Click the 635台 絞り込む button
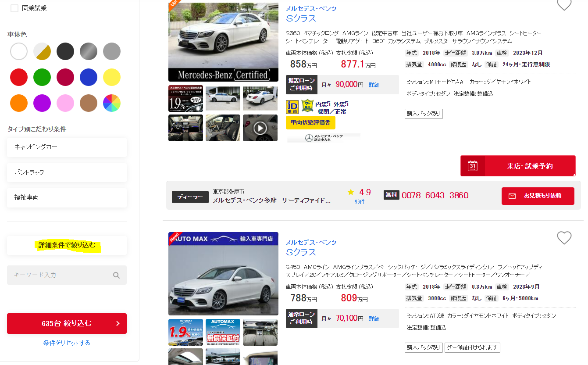The height and width of the screenshot is (365, 588). click(x=67, y=323)
